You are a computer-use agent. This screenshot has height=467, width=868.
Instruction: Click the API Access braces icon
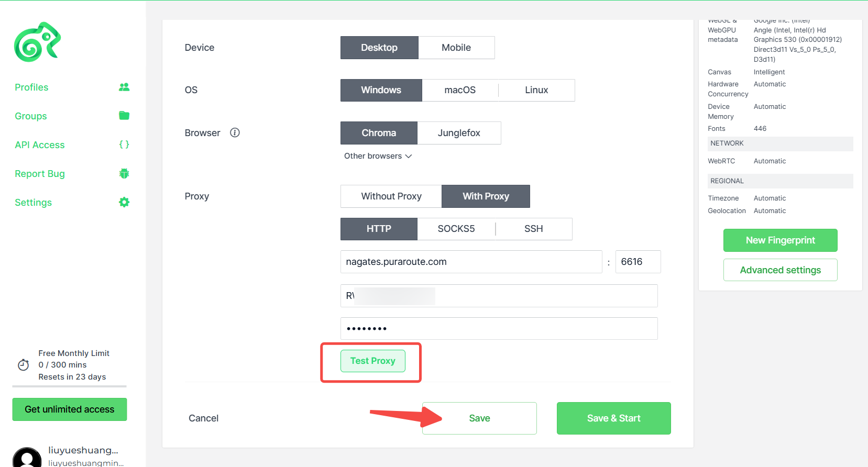124,144
